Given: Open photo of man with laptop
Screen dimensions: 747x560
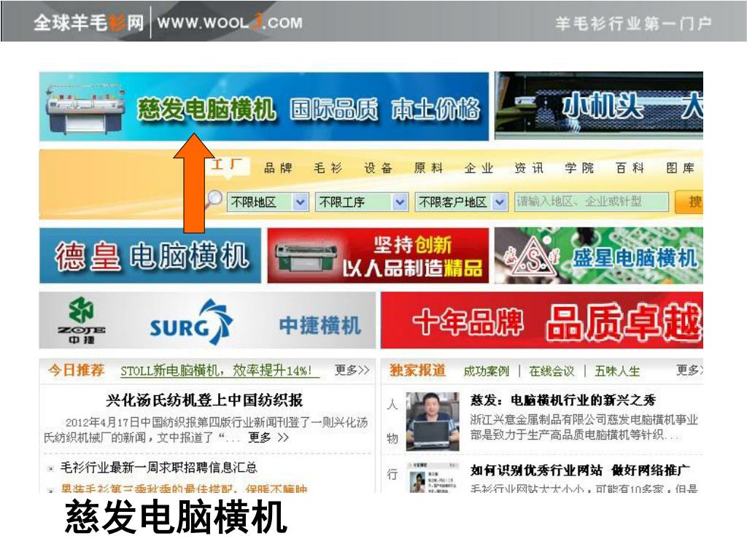Looking at the screenshot, I should click(x=433, y=421).
